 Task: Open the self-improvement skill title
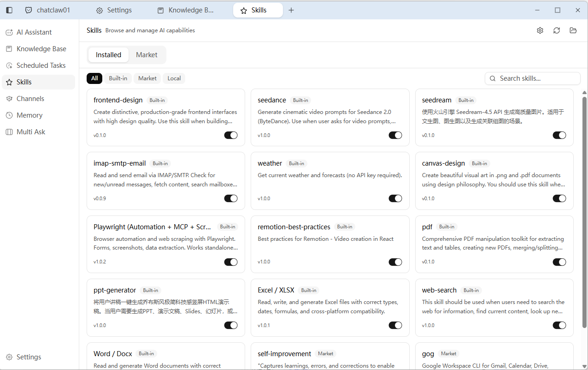coord(284,354)
